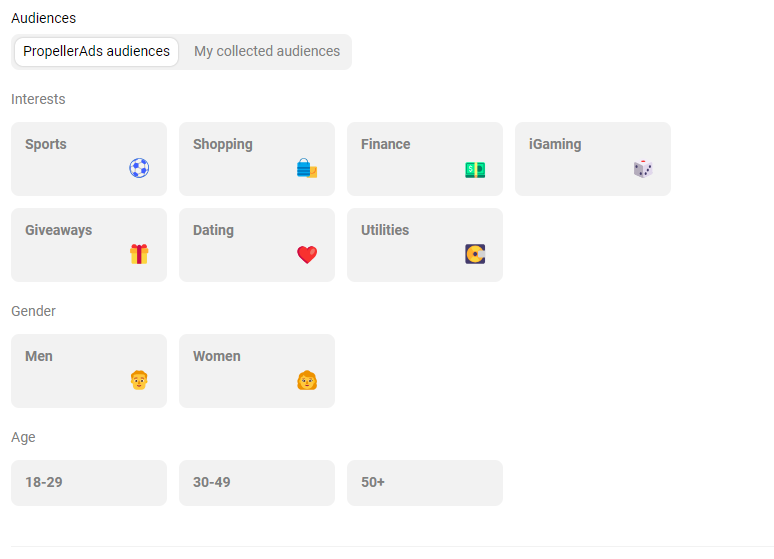
Task: Select the Sports interest label
Action: tap(46, 144)
